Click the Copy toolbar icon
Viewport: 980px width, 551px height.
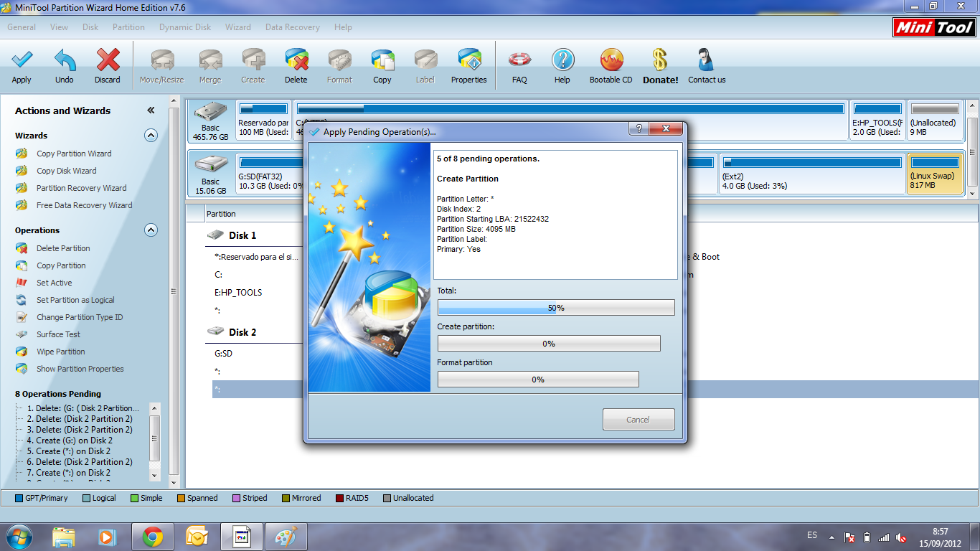click(x=382, y=60)
